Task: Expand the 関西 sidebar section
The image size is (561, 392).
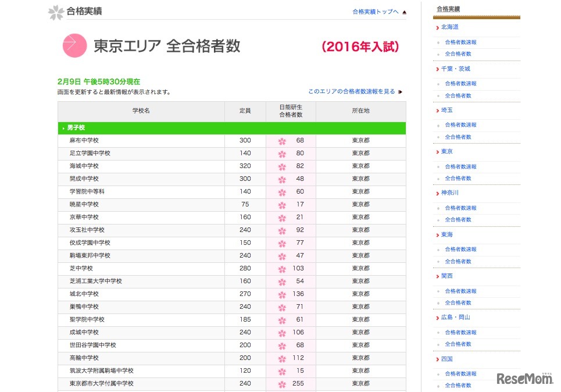Action: [x=446, y=276]
